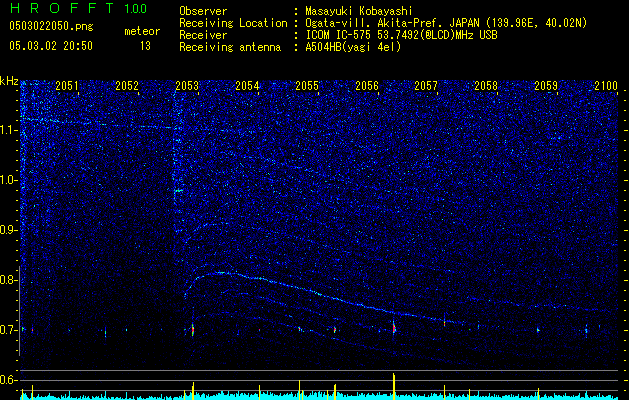Click the 'meteor' label
The width and height of the screenshot is (629, 400).
[142, 31]
